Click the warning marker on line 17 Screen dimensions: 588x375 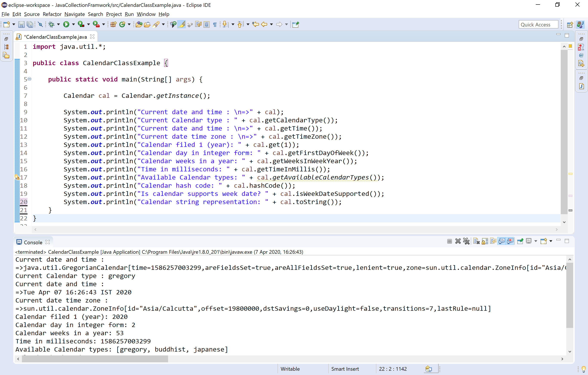[x=17, y=177]
